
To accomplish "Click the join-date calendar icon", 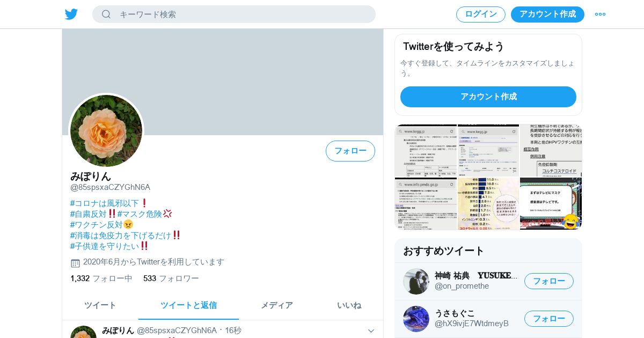I will (76, 263).
